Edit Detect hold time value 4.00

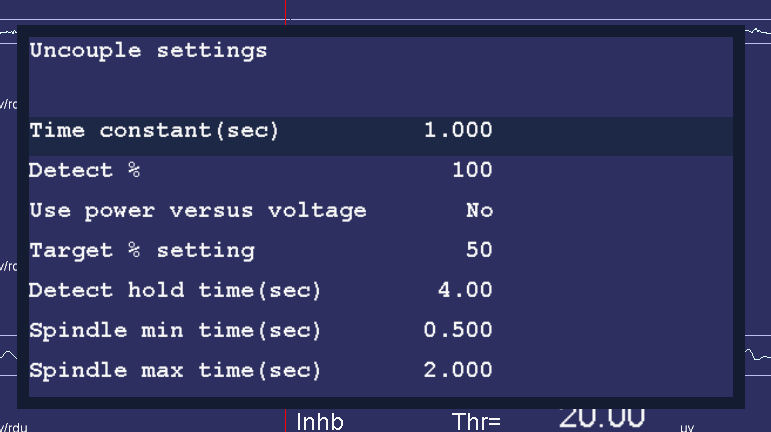[x=465, y=291]
